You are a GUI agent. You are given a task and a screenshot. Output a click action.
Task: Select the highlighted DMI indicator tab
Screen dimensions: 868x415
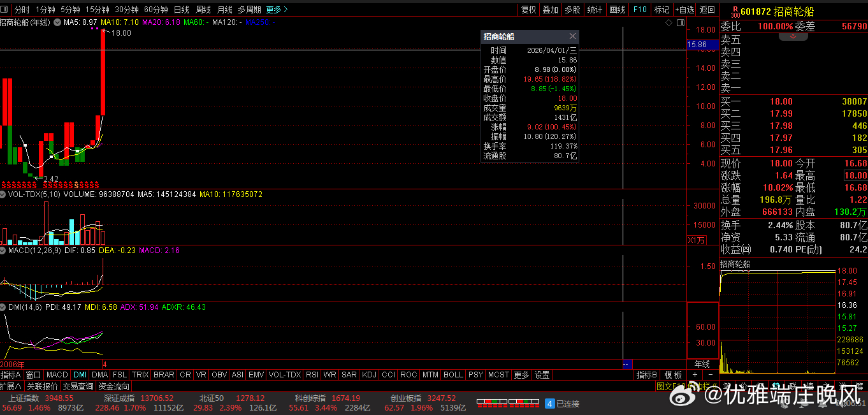[x=80, y=375]
